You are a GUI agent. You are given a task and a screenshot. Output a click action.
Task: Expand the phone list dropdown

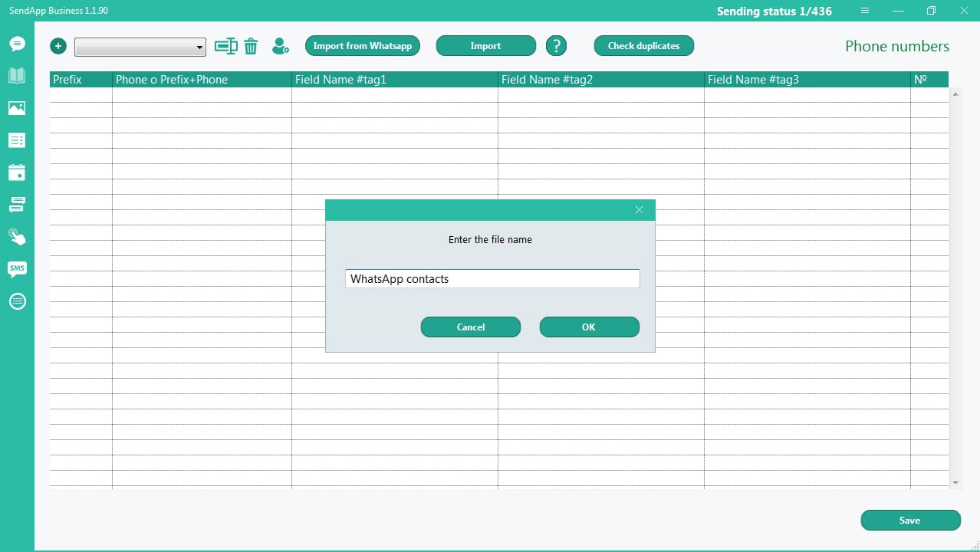[200, 48]
